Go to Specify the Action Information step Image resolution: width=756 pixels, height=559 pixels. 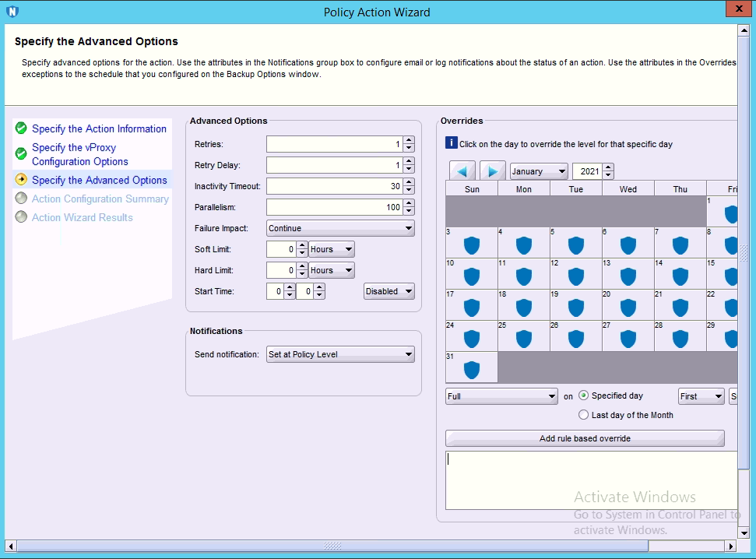99,128
